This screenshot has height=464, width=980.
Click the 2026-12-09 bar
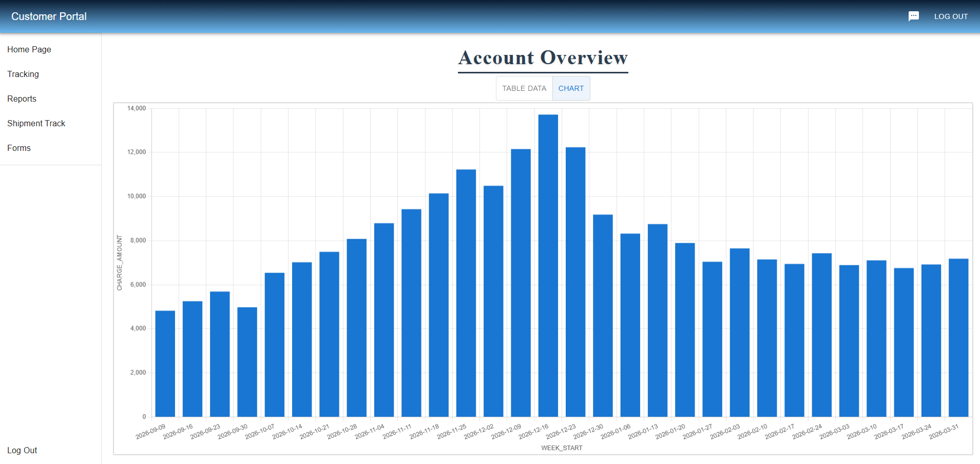521,283
